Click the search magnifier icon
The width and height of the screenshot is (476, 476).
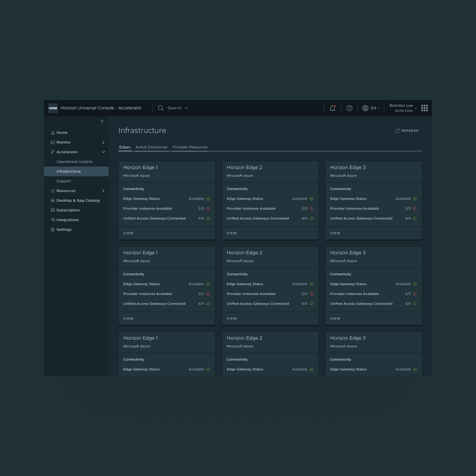pos(161,108)
